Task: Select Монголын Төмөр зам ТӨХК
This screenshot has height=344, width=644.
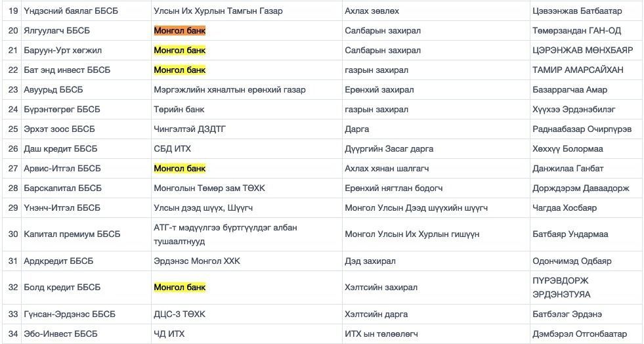Action: [209, 188]
